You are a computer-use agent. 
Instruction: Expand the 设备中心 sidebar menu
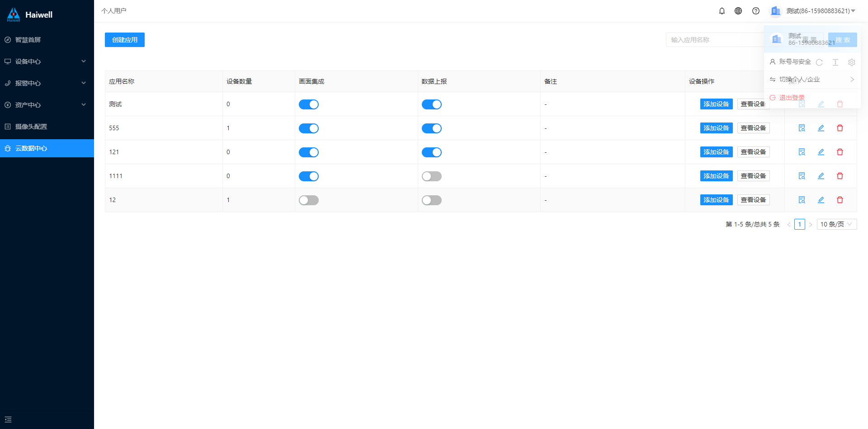point(47,61)
